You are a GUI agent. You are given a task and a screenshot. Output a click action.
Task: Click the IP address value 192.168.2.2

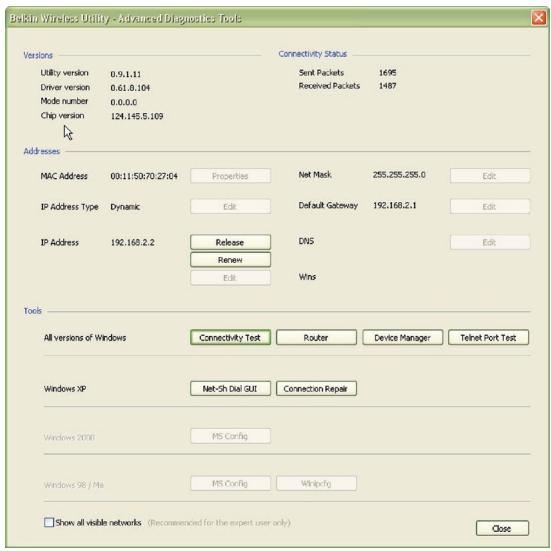click(132, 242)
